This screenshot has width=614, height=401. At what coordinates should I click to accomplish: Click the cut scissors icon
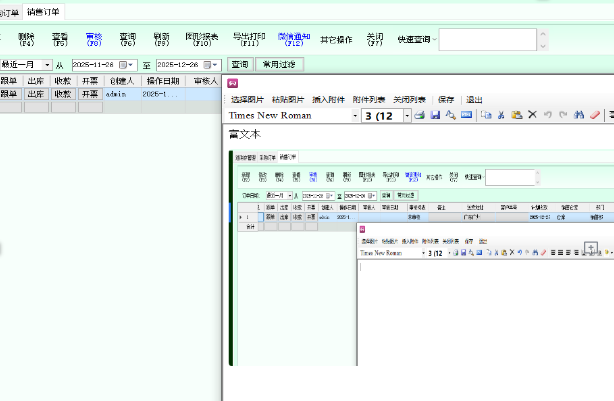coord(501,115)
